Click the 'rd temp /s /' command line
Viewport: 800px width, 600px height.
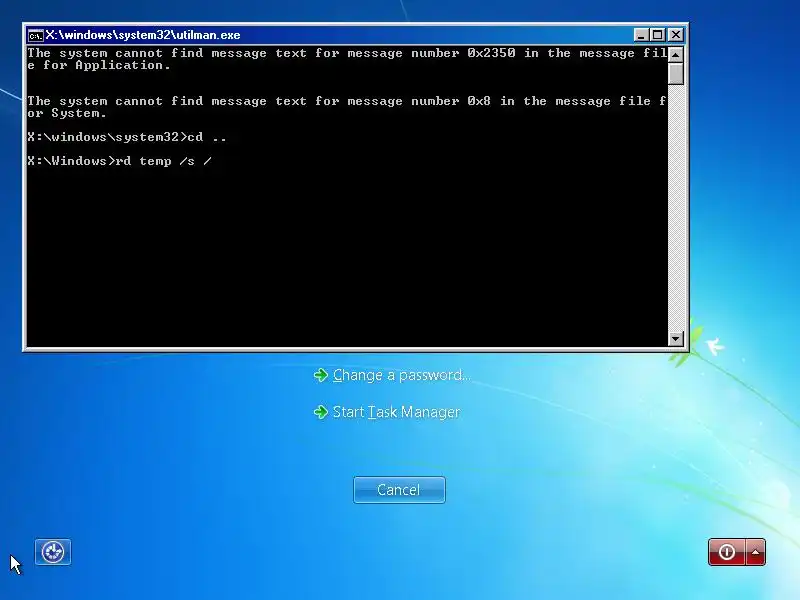pyautogui.click(x=119, y=161)
